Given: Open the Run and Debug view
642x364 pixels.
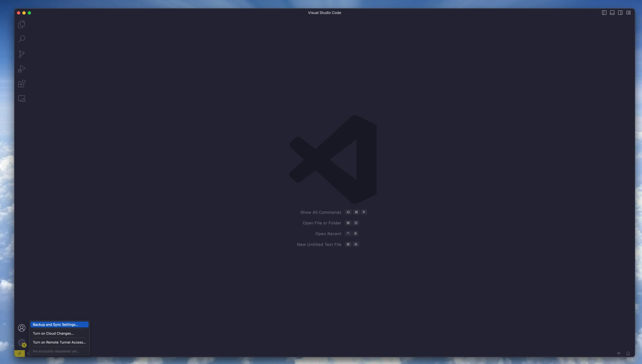Looking at the screenshot, I should click(x=22, y=69).
